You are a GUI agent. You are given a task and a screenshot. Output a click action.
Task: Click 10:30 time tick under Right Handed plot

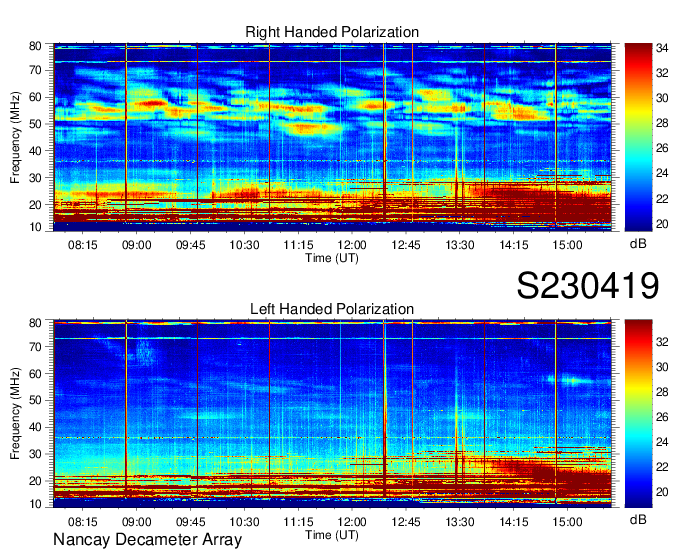pos(244,245)
